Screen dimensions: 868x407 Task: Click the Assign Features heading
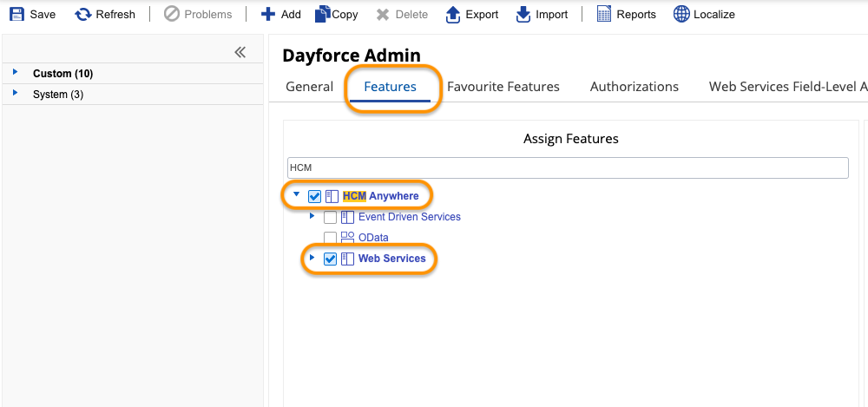[x=571, y=139]
